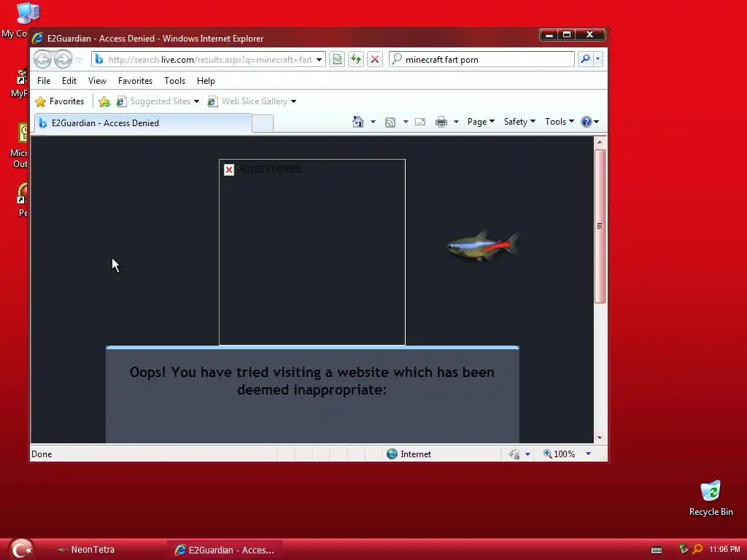Click the 11:06 PM clock
Screen dimensions: 747x560
point(724,550)
